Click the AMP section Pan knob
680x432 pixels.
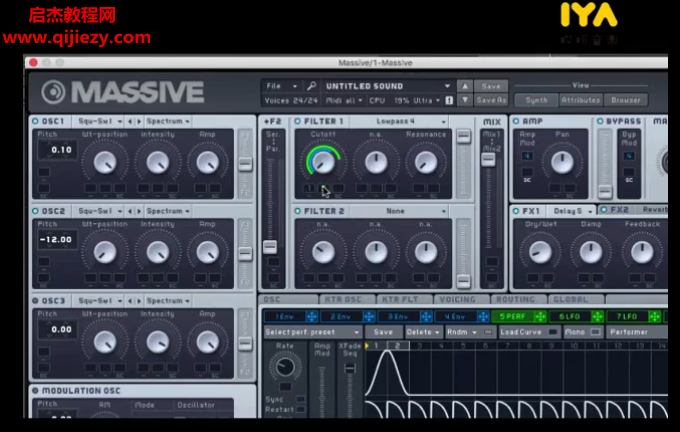[562, 163]
